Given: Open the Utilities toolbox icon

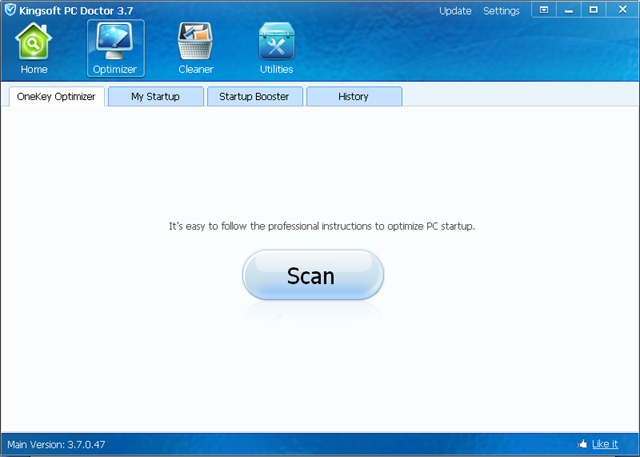Looking at the screenshot, I should pyautogui.click(x=276, y=41).
